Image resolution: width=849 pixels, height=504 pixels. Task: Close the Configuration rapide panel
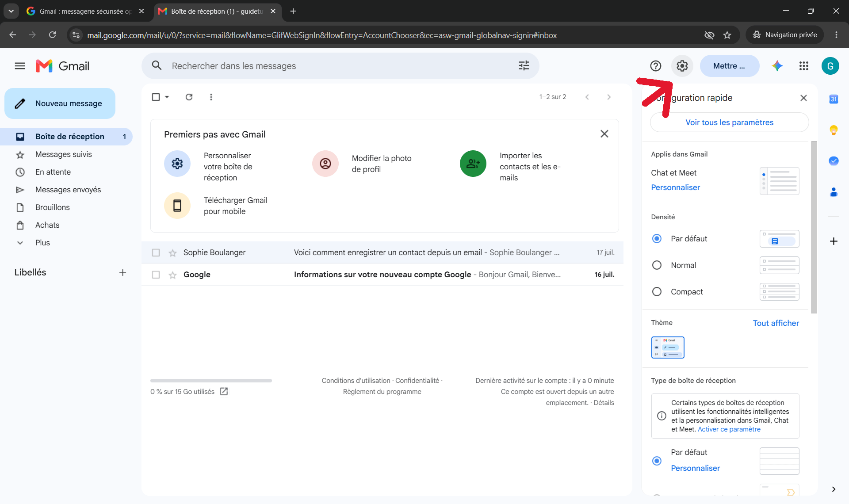coord(803,98)
